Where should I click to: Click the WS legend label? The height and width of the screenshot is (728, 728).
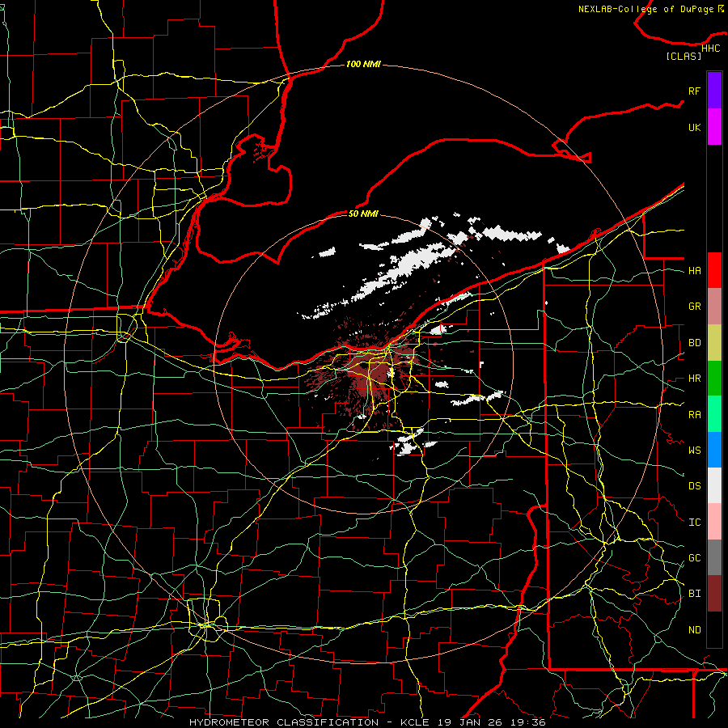(695, 451)
